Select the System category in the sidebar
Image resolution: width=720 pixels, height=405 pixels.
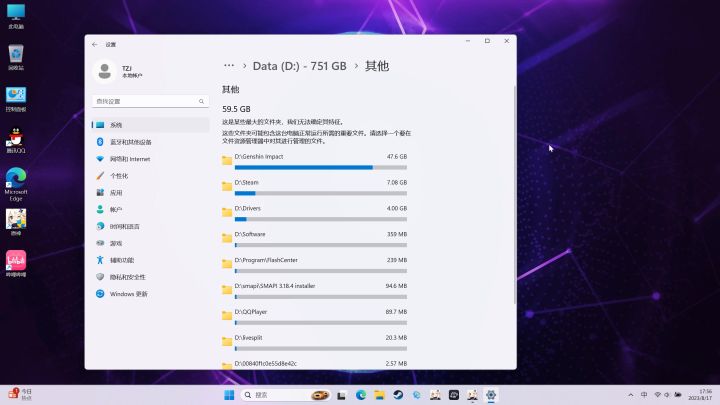tap(150, 125)
